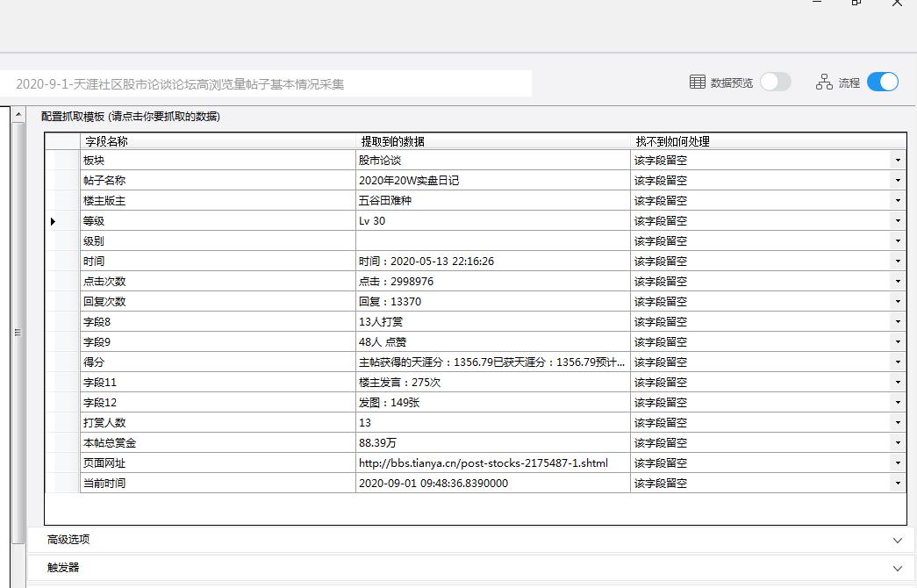Click the 股市论谈 data cell
The width and height of the screenshot is (917, 588).
493,161
